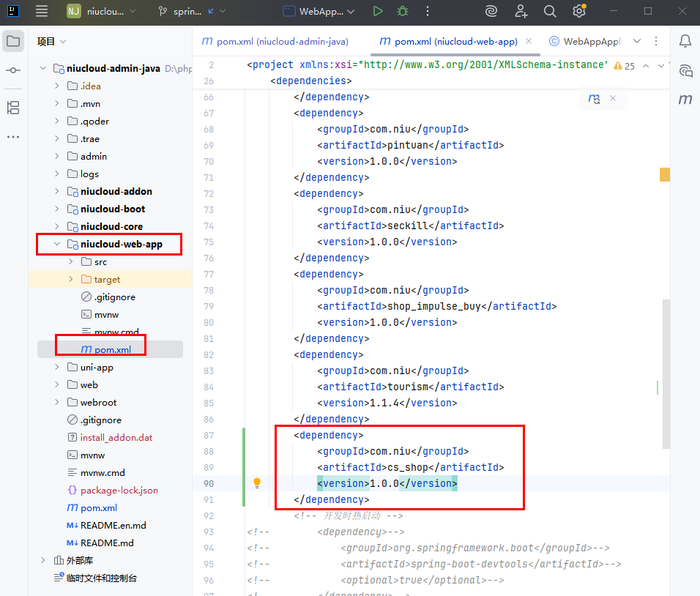
Task: Open IDE settings gear icon
Action: pos(579,11)
